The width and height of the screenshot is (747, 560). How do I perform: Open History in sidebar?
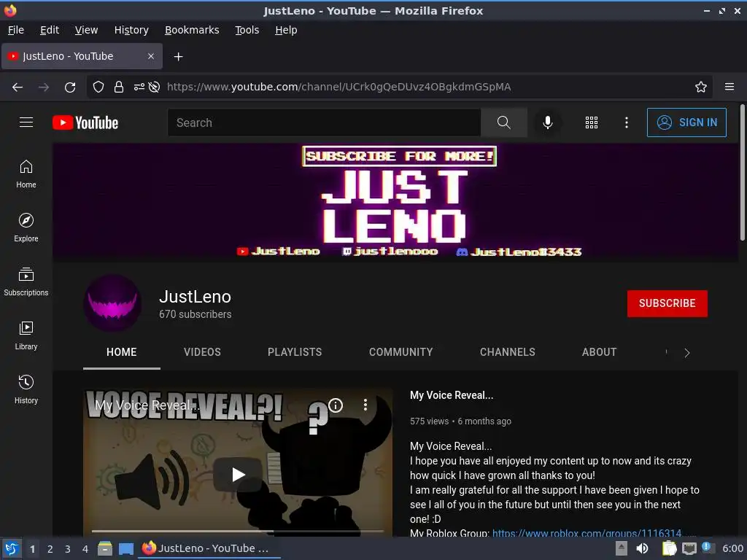pos(26,389)
